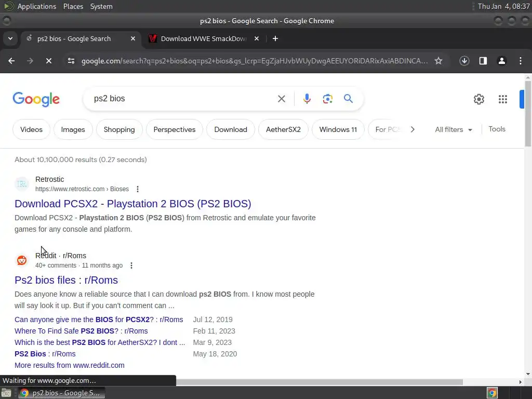Click the search box containing ps2 bios
Image resolution: width=532 pixels, height=399 pixels.
(183, 99)
